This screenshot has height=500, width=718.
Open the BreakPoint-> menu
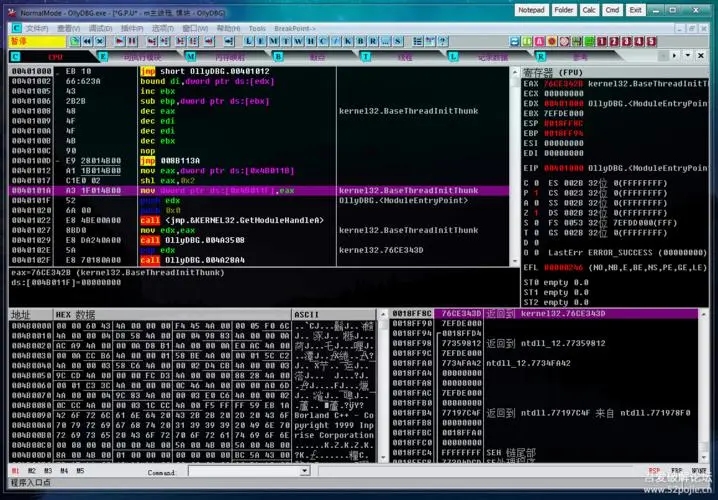(x=296, y=28)
